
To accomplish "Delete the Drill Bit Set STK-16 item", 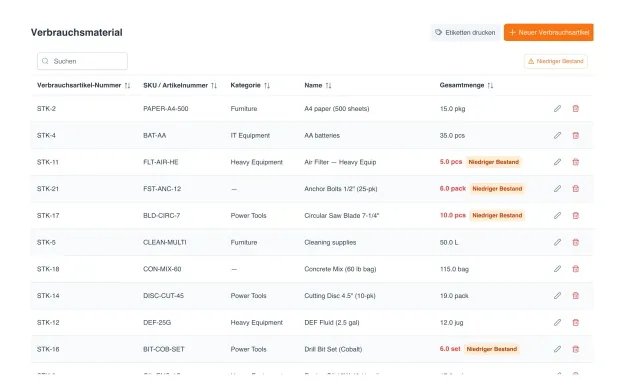I will coord(575,349).
